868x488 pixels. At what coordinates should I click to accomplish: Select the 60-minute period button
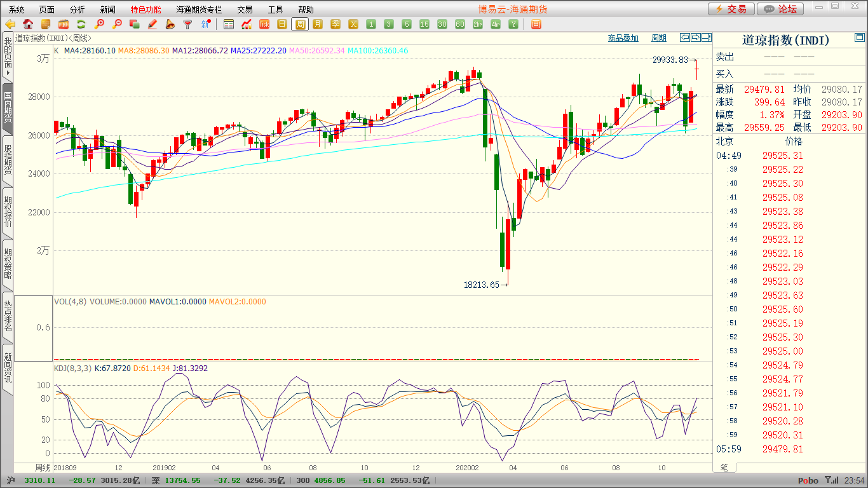click(460, 24)
